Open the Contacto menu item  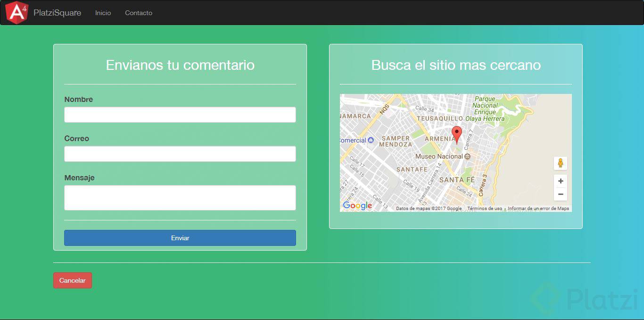[x=139, y=13]
